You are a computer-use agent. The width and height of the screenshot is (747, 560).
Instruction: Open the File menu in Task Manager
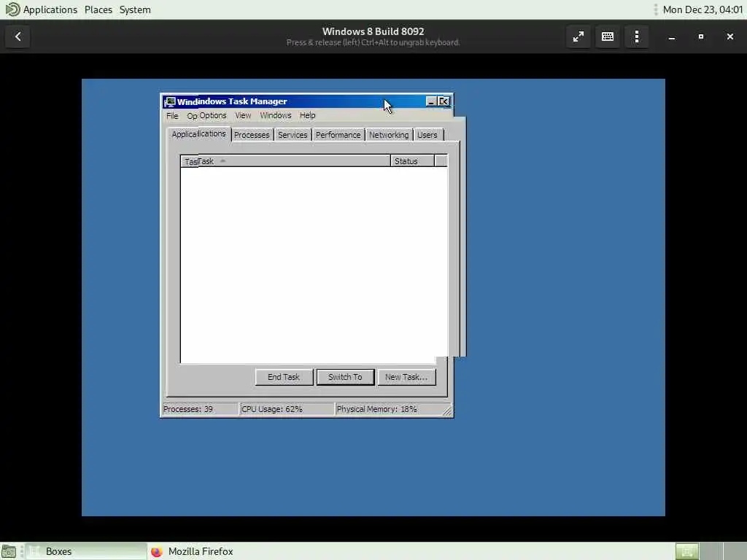pyautogui.click(x=172, y=116)
